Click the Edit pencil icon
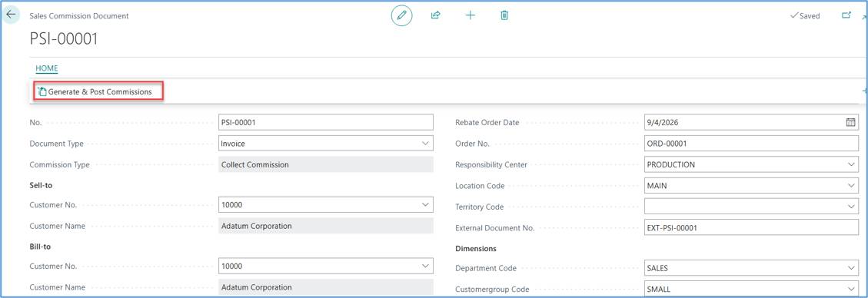 pos(402,15)
